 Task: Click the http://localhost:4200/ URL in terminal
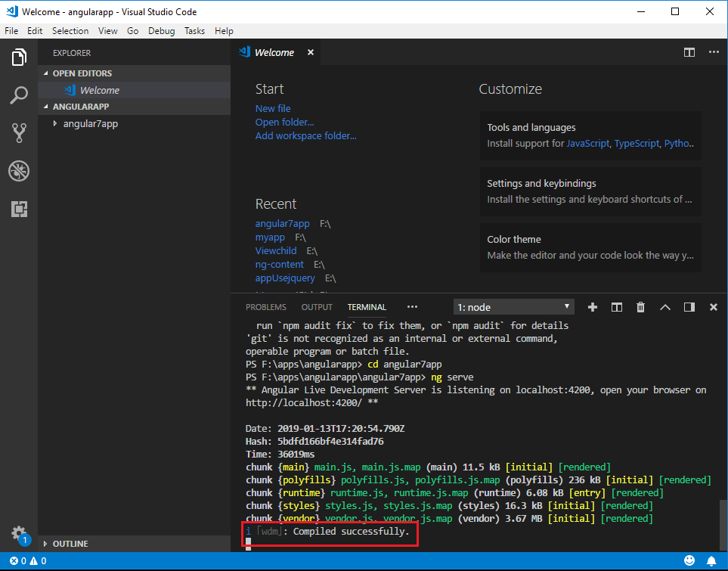point(304,403)
